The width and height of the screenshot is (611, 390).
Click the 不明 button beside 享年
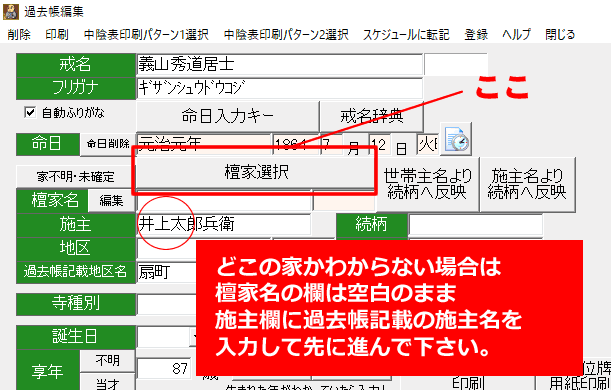(108, 361)
